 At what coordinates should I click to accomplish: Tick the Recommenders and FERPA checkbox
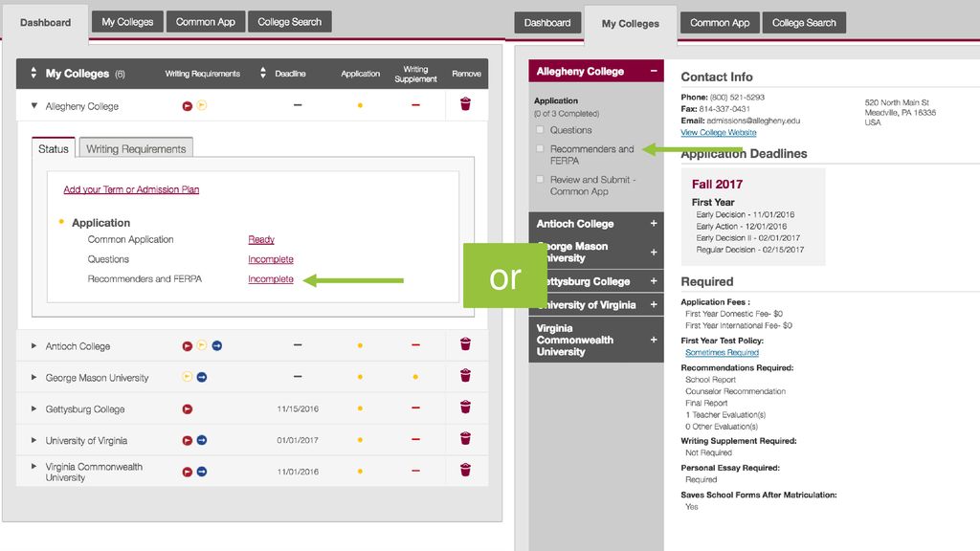coord(540,148)
